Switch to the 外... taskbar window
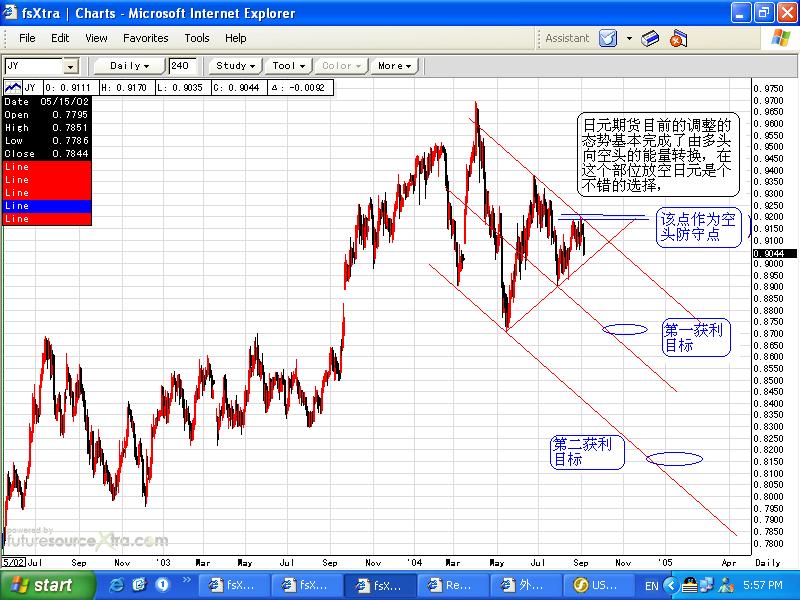 [x=526, y=585]
